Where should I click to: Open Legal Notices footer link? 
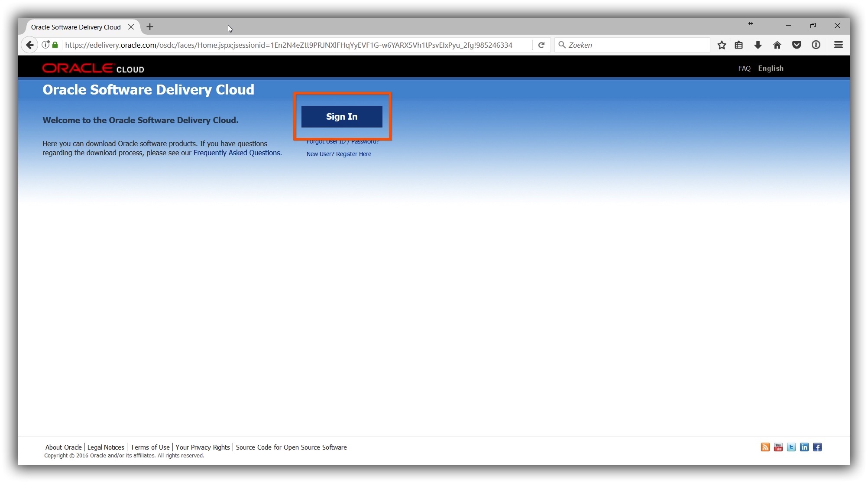pos(106,447)
